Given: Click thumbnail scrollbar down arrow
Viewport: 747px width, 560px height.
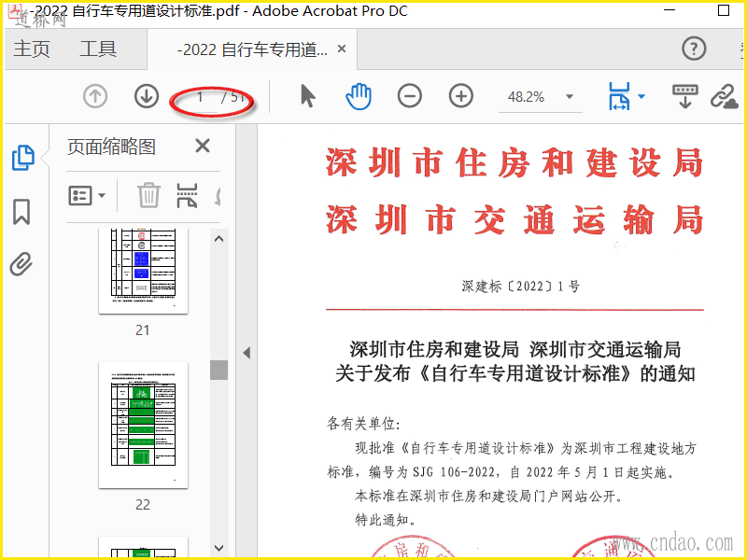Looking at the screenshot, I should [218, 548].
